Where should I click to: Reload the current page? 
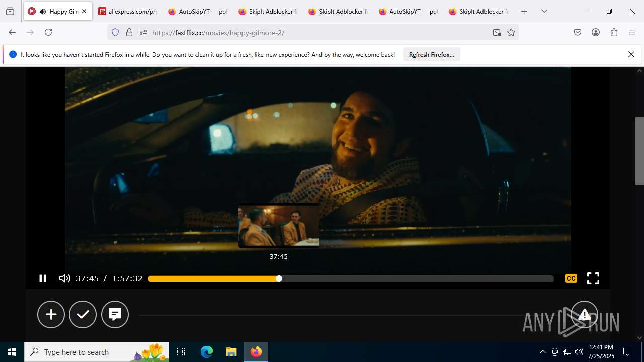[48, 32]
